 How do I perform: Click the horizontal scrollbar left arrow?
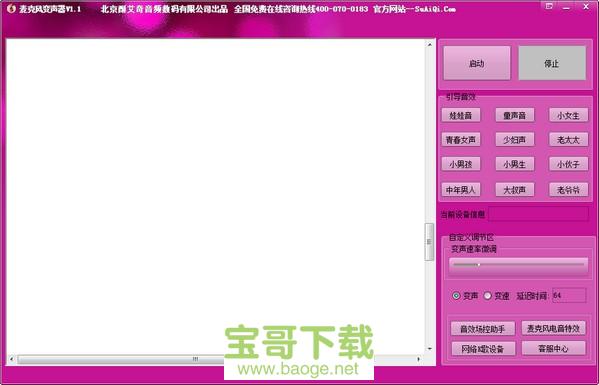coord(11,359)
